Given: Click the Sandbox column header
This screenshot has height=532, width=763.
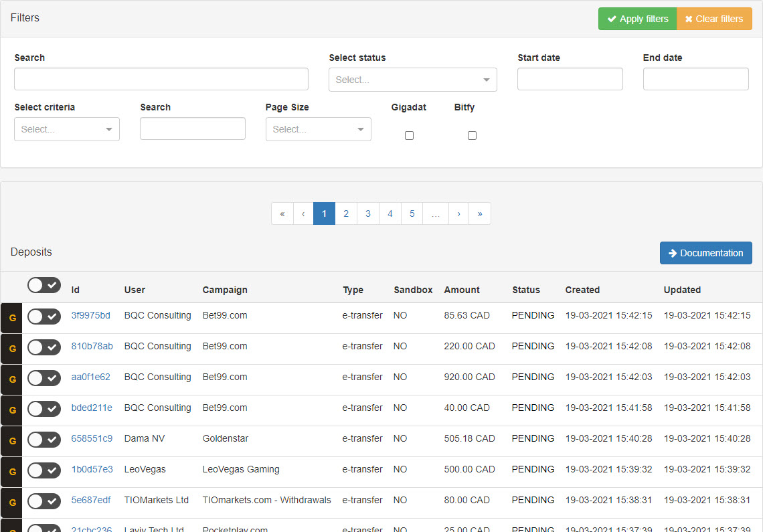Looking at the screenshot, I should pos(413,290).
